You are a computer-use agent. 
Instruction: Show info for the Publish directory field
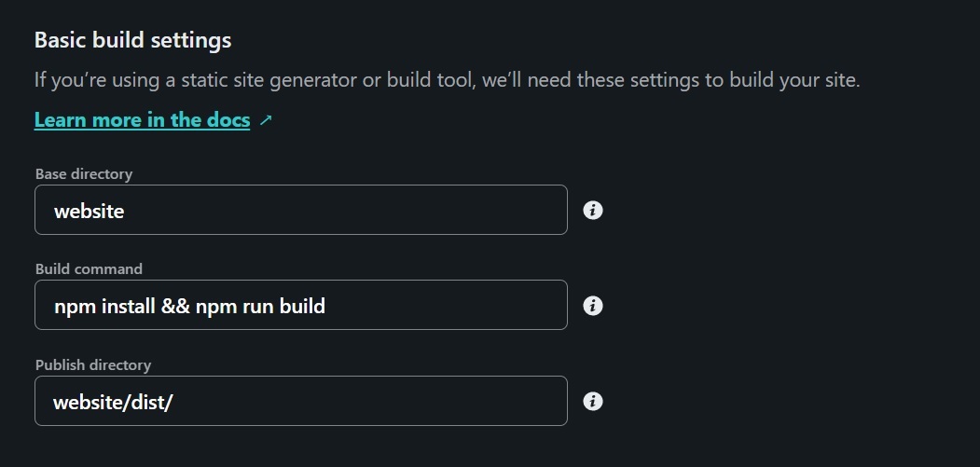[592, 402]
